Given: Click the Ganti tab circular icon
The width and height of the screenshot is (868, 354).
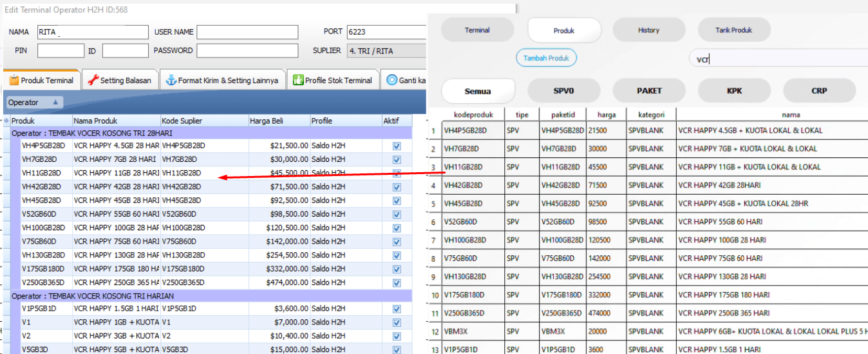Looking at the screenshot, I should 392,81.
